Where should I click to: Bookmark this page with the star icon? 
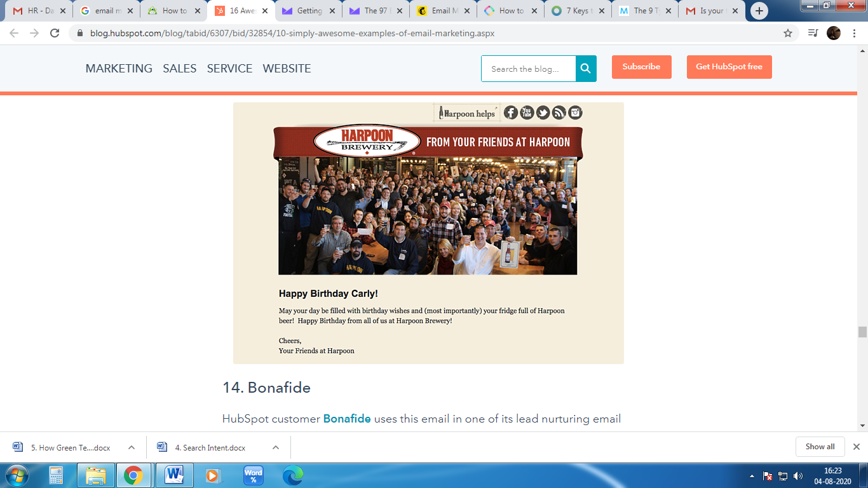click(788, 33)
